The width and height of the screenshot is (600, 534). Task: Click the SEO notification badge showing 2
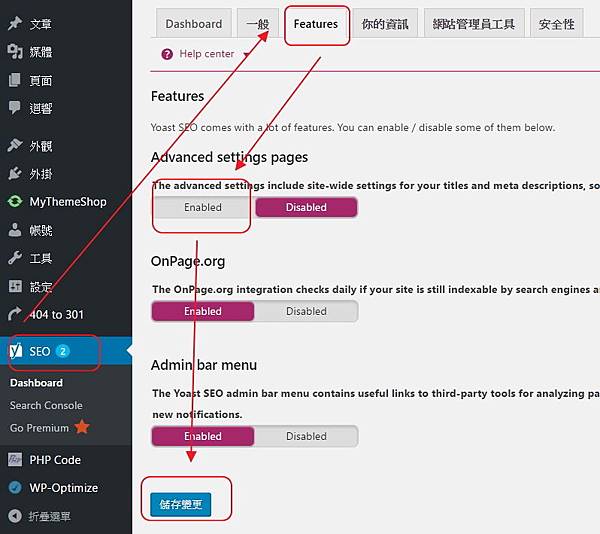pyautogui.click(x=63, y=351)
